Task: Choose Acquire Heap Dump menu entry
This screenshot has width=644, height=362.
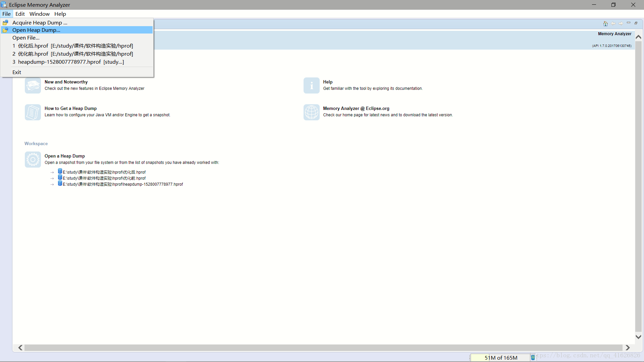Action: 77,22
